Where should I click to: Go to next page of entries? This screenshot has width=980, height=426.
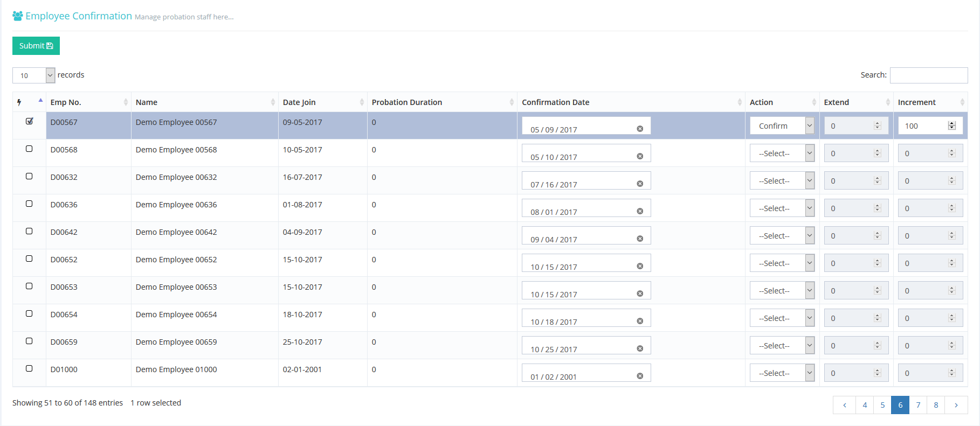[x=956, y=405]
